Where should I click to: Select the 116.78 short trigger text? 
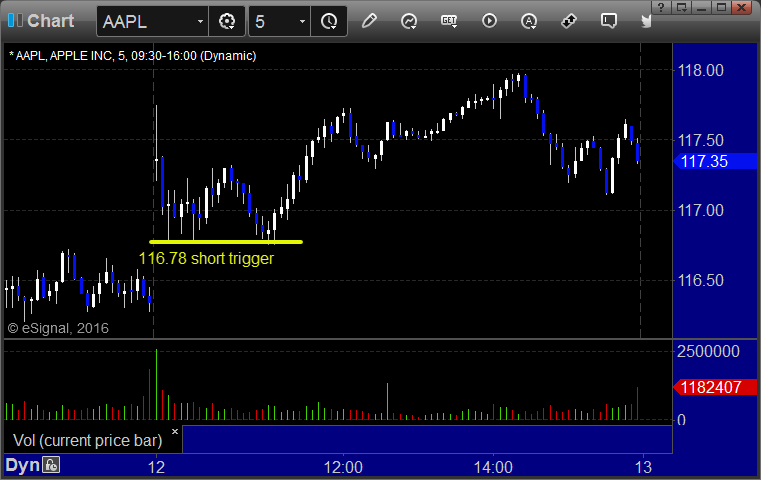(x=206, y=258)
